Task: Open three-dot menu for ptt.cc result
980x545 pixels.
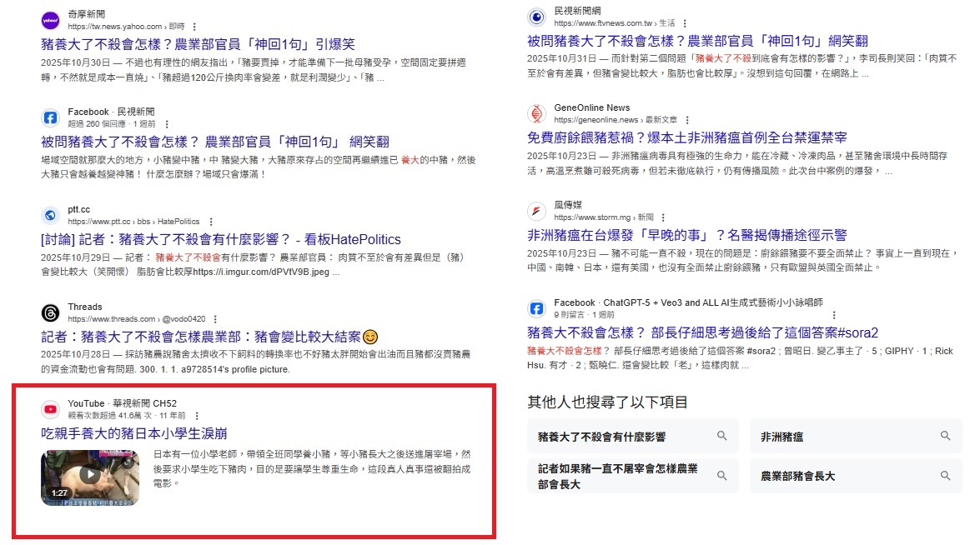Action: pyautogui.click(x=211, y=222)
